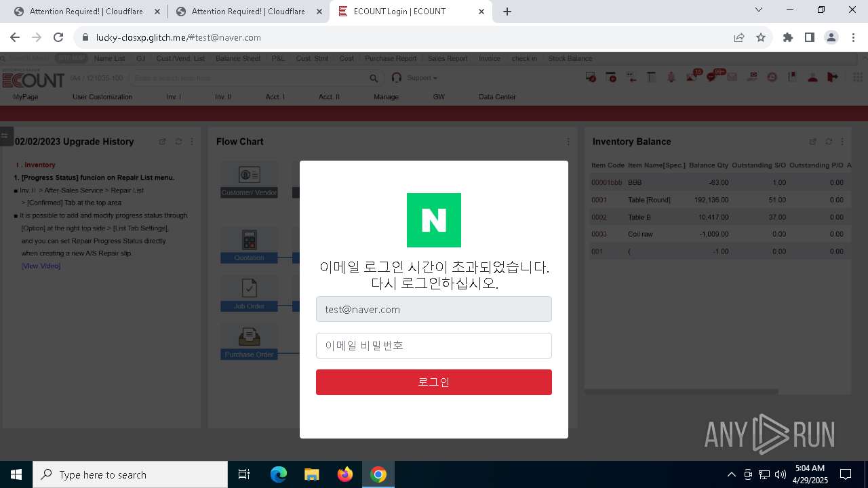Image resolution: width=868 pixels, height=488 pixels.
Task: Open the Inv. I menu
Action: tap(174, 97)
